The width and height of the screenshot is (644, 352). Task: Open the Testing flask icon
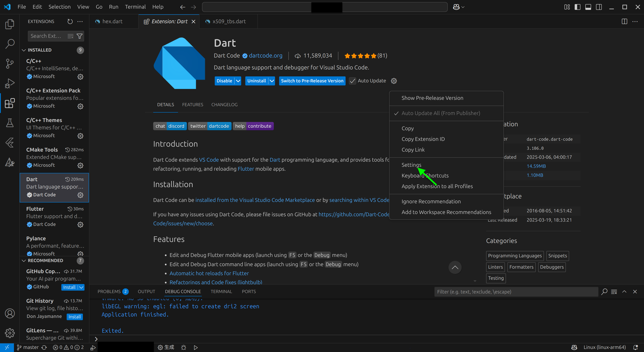(x=10, y=123)
